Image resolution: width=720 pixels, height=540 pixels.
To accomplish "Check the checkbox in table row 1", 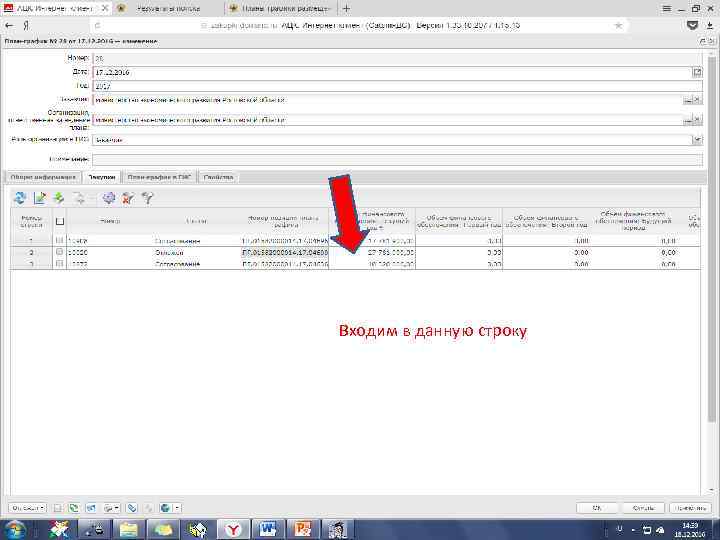I will coord(59,240).
